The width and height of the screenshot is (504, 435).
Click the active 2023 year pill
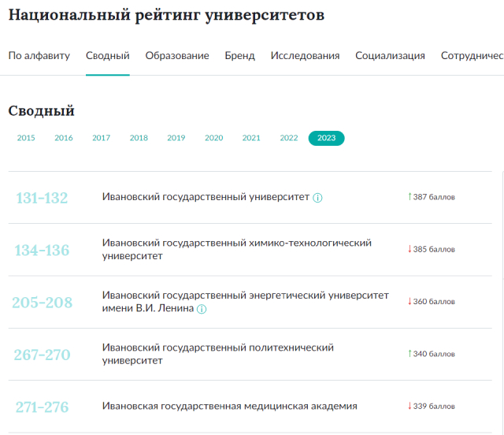coord(326,138)
